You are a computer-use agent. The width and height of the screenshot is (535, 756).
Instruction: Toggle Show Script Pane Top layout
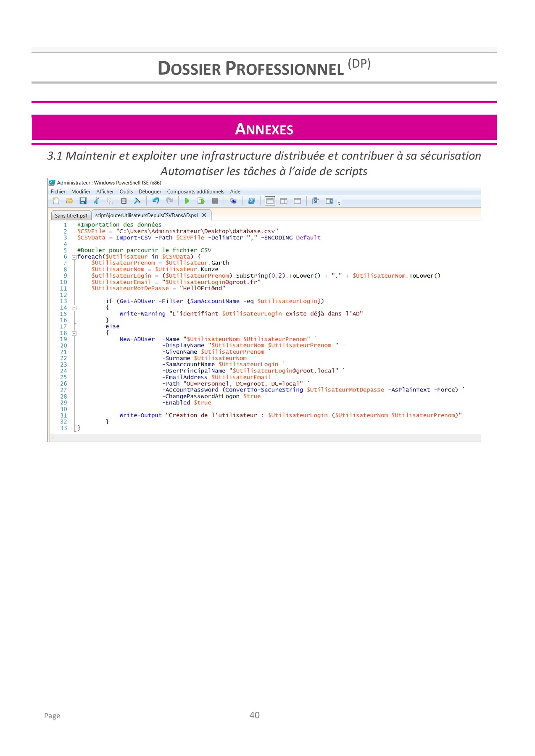(x=270, y=201)
